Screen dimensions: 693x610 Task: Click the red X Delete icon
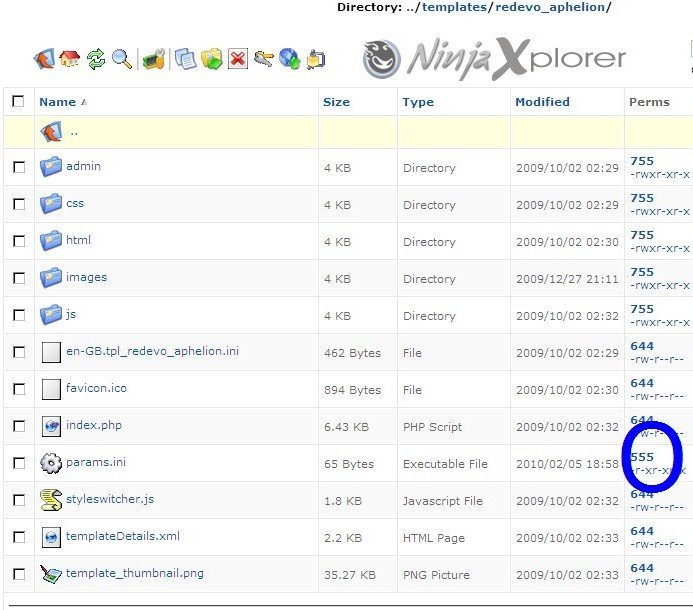pyautogui.click(x=238, y=59)
